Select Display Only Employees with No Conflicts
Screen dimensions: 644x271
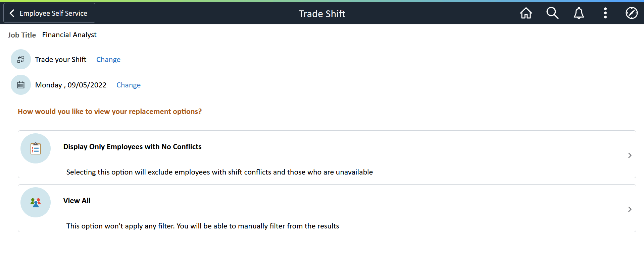(132, 146)
